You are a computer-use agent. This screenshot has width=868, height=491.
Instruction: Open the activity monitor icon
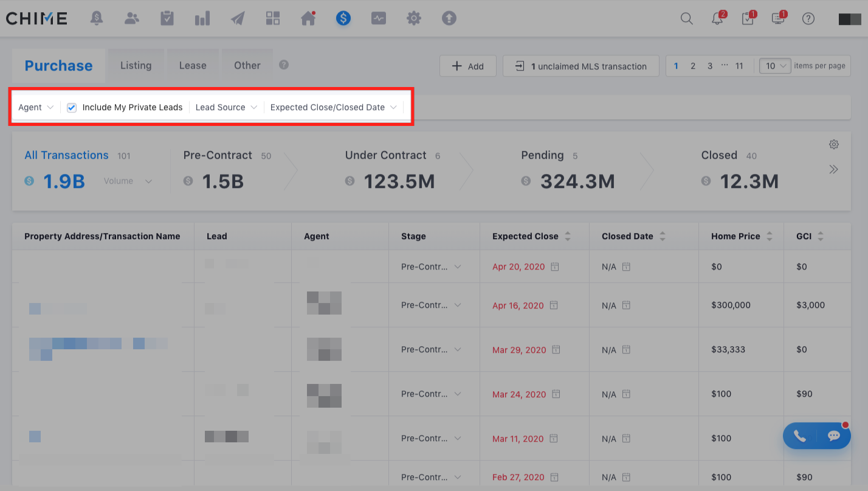[x=379, y=18]
